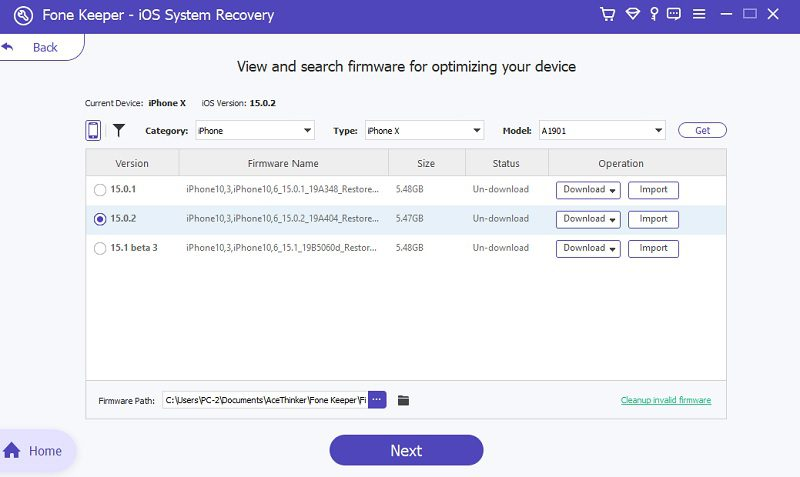Viewport: 800px width, 477px height.
Task: Click the Firmware Path text field
Action: click(x=264, y=400)
